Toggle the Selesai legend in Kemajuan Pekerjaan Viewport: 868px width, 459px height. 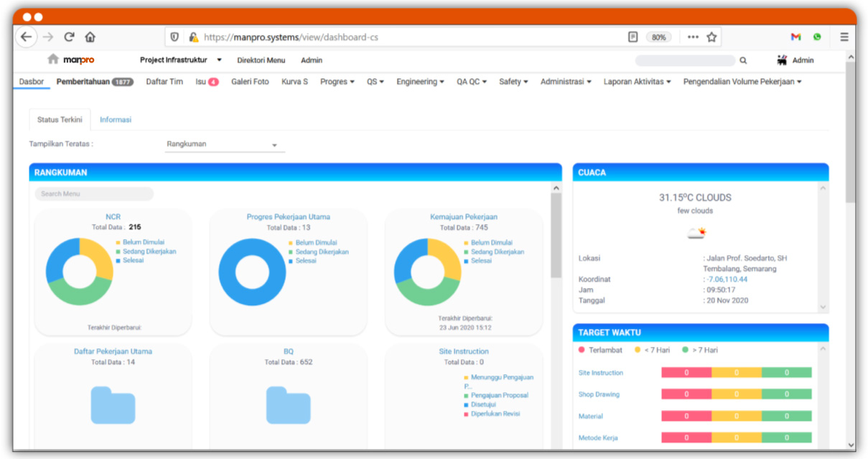[x=481, y=261]
